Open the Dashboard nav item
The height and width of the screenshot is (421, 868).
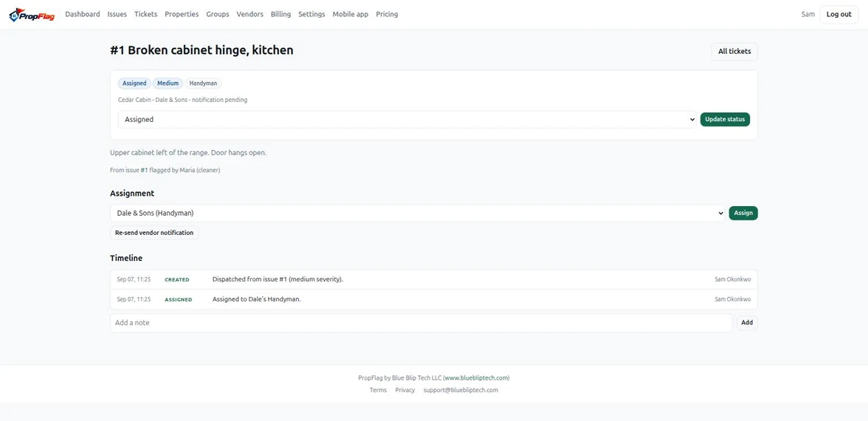point(83,15)
